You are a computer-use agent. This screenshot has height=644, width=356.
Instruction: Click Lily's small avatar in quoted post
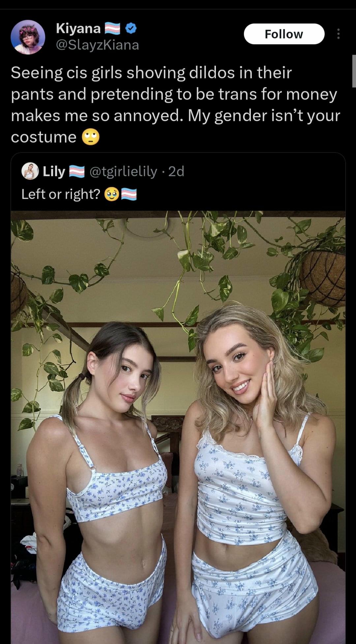[x=30, y=171]
